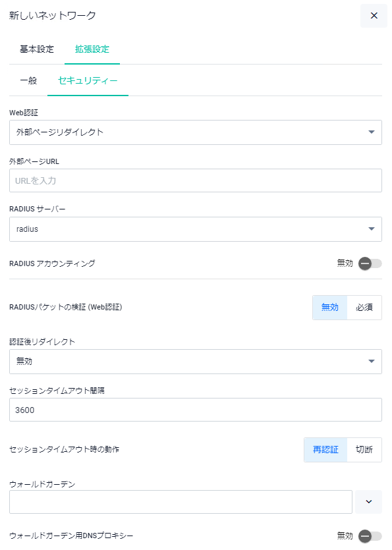Click the セッションタイムアウト間隔 field showing 3600
392x550 pixels.
tap(196, 410)
